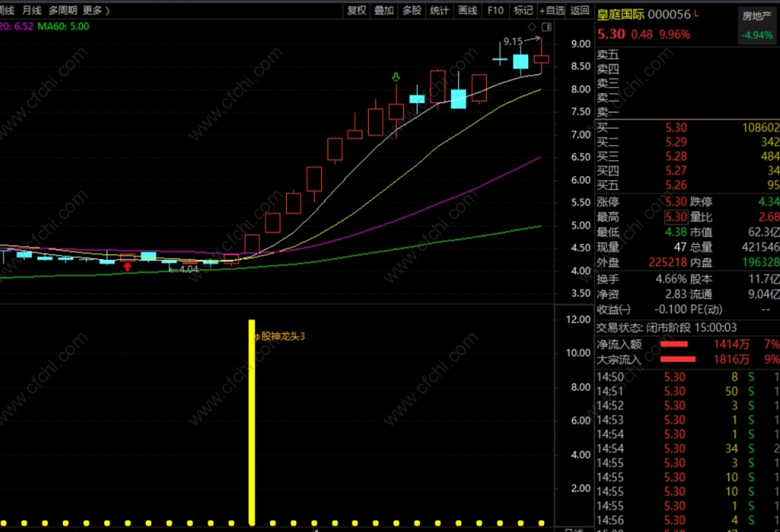
Task: Click the 涨停 limit-up value 5.30
Action: tap(676, 201)
